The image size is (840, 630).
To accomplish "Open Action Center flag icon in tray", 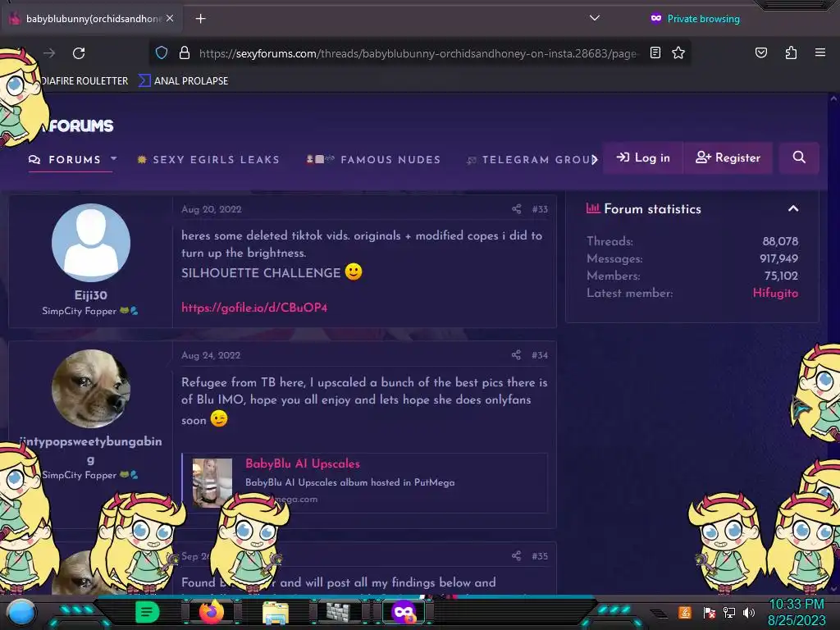I will (710, 612).
